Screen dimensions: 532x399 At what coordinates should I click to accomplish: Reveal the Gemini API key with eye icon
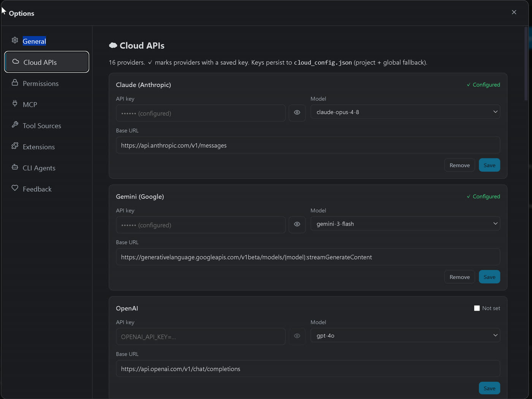click(297, 225)
